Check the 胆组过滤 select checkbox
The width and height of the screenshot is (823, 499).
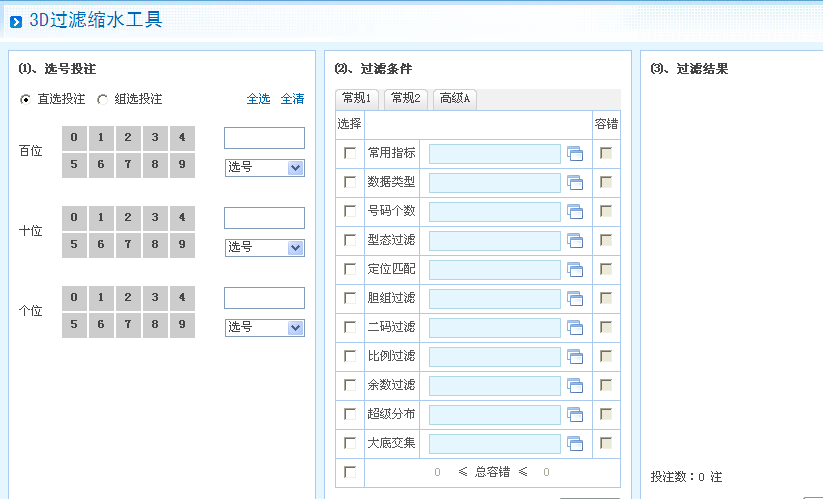point(350,298)
